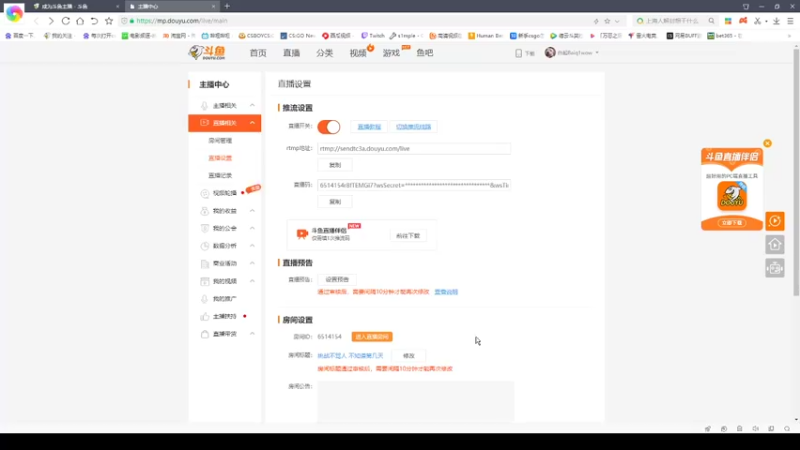Image resolution: width=800 pixels, height=450 pixels.
Task: Click the scissors screenshot icon in toolbar
Action: [x=758, y=21]
